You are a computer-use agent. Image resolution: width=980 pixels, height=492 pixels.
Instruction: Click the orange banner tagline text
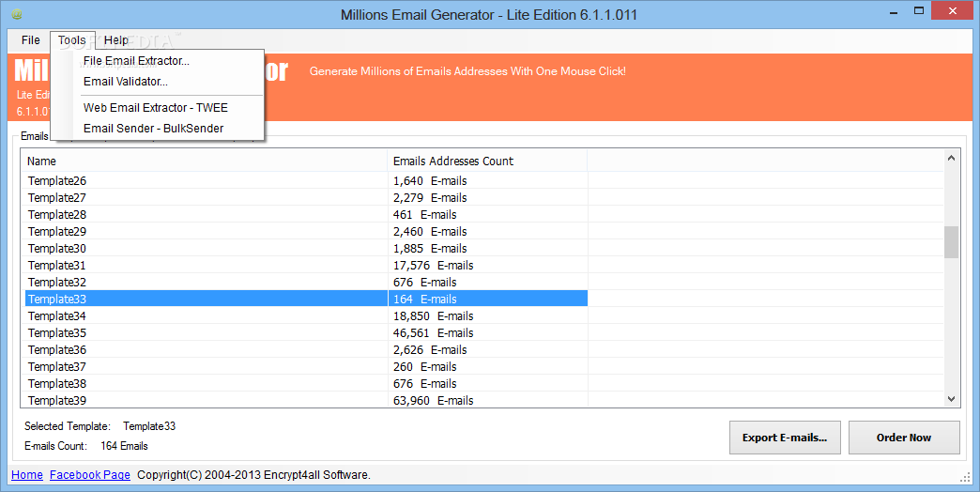[x=467, y=71]
